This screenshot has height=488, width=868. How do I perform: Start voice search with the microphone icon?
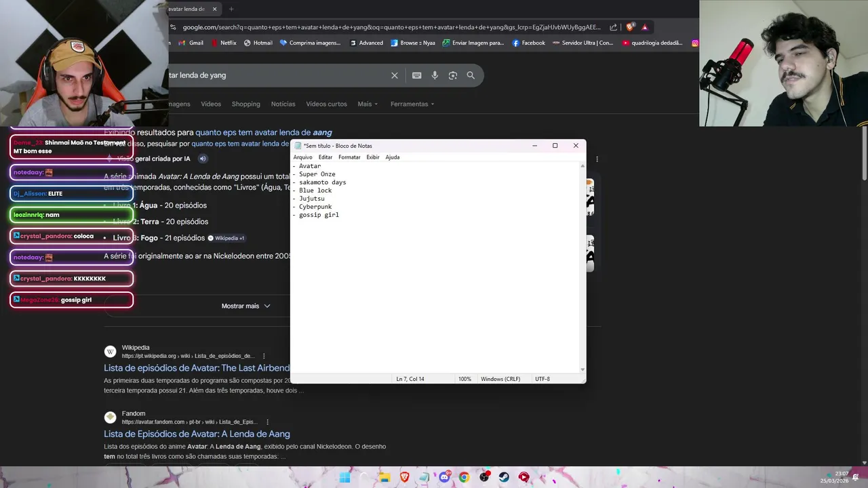pyautogui.click(x=435, y=75)
